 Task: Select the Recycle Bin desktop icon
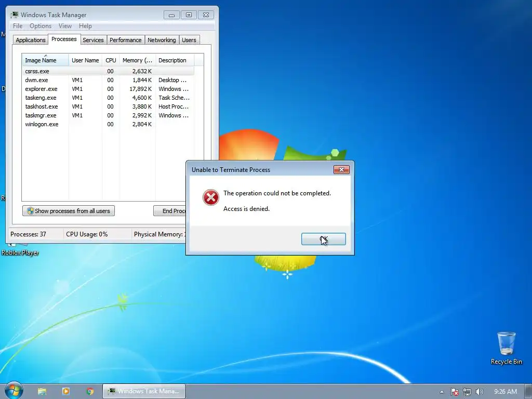click(x=506, y=348)
